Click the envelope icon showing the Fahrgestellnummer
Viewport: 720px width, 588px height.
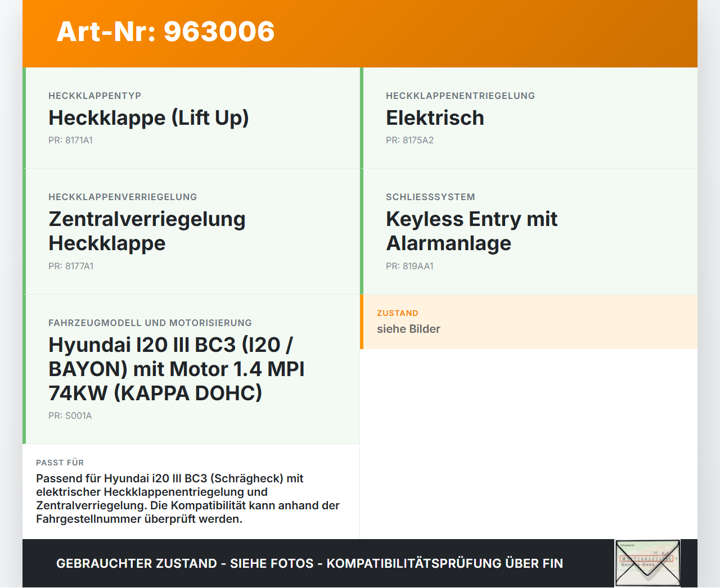pos(647,563)
